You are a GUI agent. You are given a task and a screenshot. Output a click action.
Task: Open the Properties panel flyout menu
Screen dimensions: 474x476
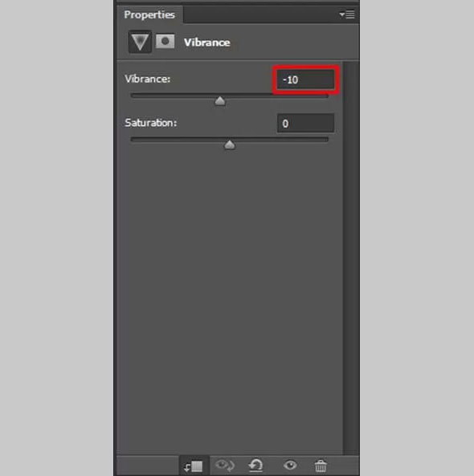[347, 14]
